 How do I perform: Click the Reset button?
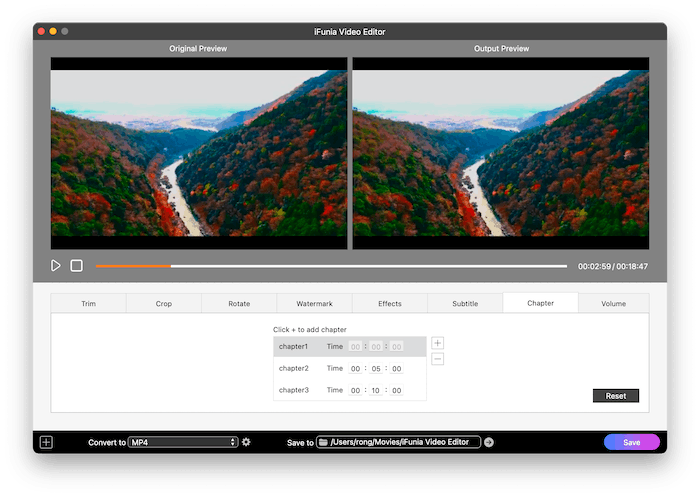pos(615,396)
